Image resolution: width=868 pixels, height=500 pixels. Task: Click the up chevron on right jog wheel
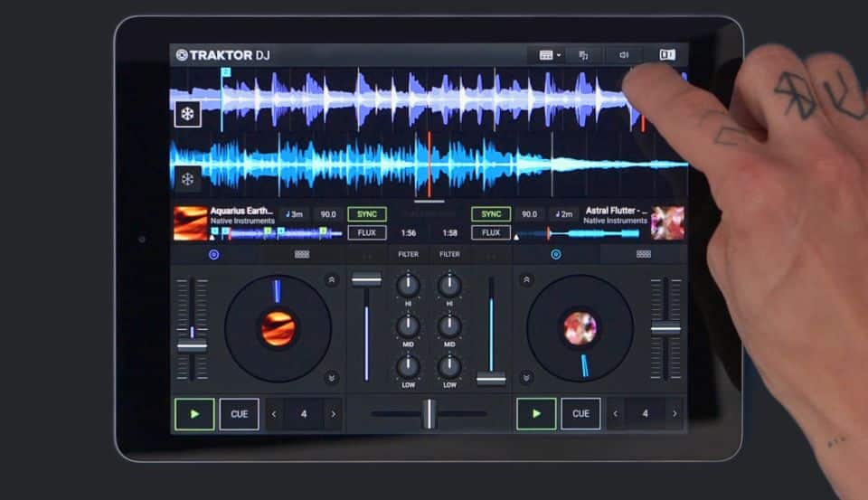click(x=526, y=280)
